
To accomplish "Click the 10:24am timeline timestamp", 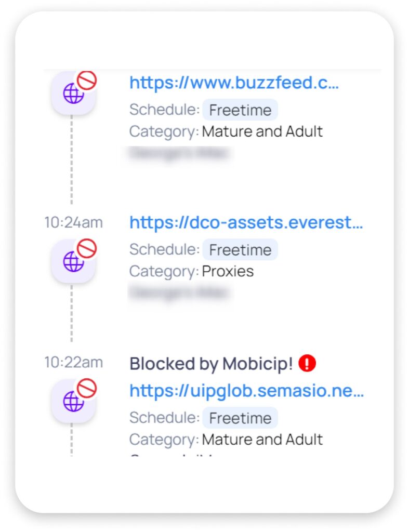I will [x=73, y=222].
